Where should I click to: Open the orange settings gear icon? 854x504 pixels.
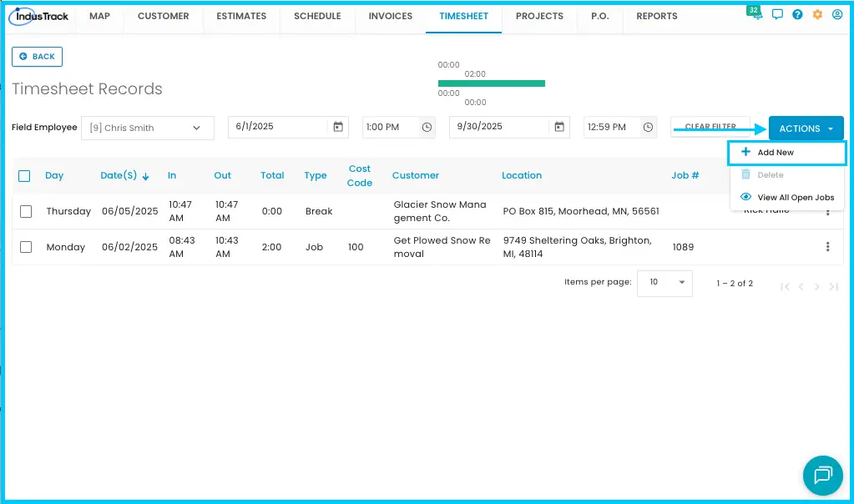(x=817, y=15)
